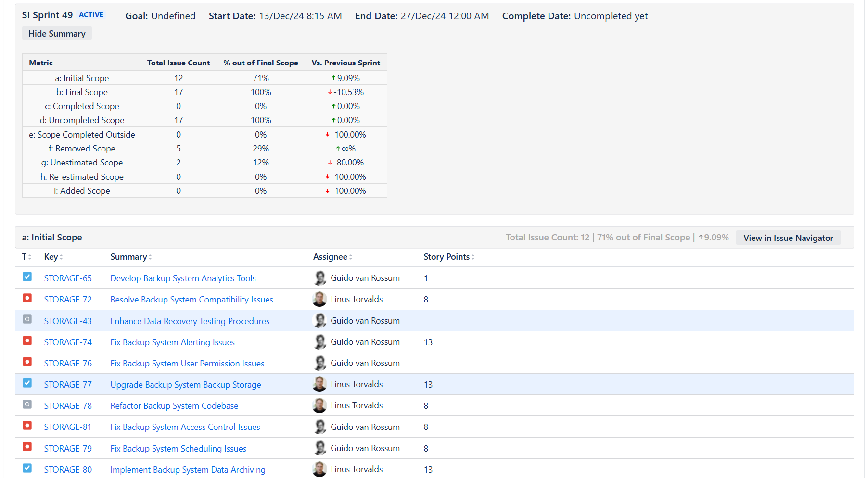Click the Bug icon next to STORAGE-74
868x478 pixels.
click(x=27, y=340)
